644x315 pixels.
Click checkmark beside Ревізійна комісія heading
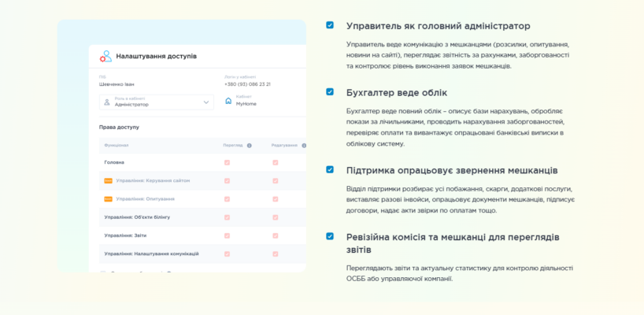[x=330, y=236]
